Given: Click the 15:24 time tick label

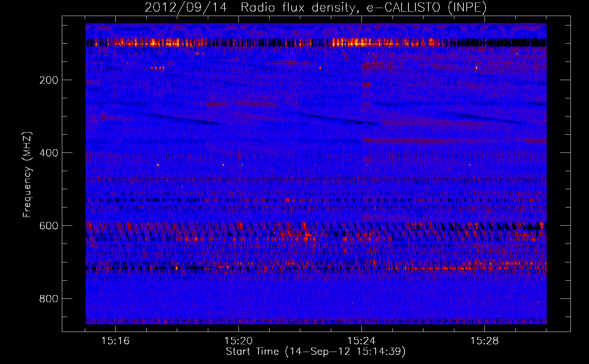Looking at the screenshot, I should tap(361, 341).
